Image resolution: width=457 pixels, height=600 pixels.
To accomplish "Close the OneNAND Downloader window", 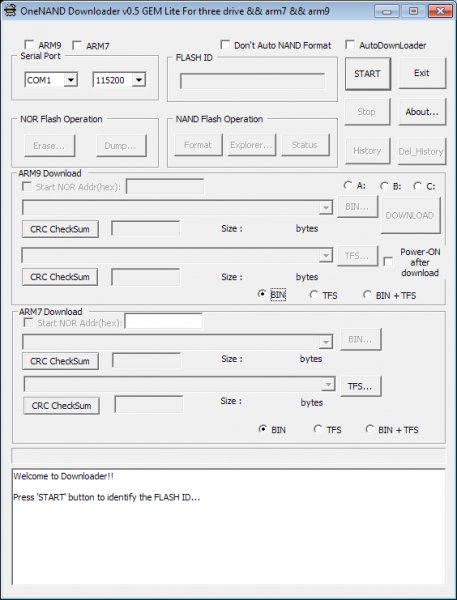I will (440, 11).
